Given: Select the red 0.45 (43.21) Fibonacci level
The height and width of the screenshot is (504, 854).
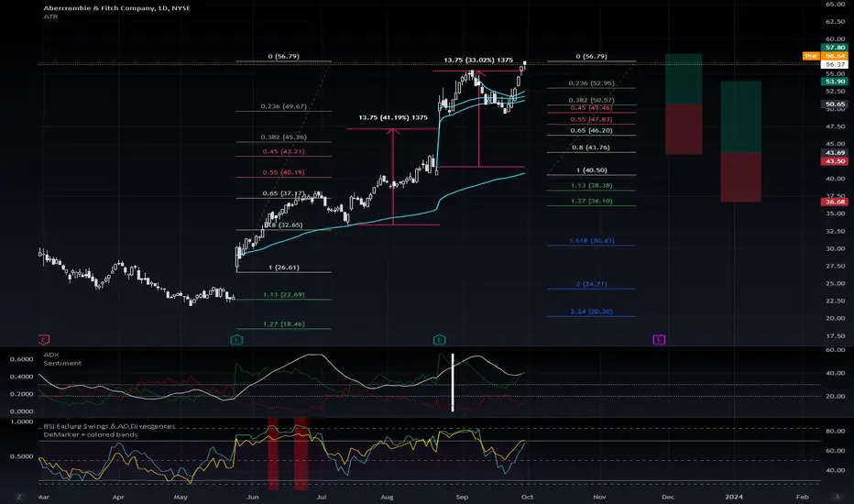Looking at the screenshot, I should (283, 151).
